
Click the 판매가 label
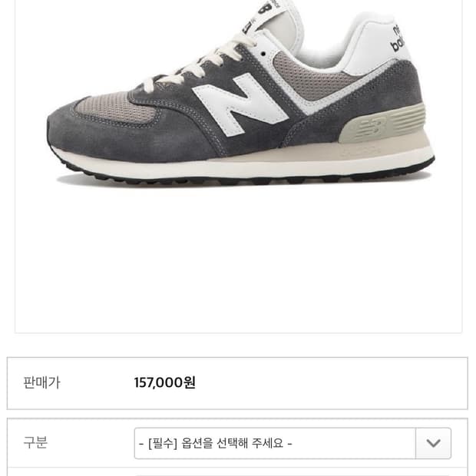[x=42, y=382]
